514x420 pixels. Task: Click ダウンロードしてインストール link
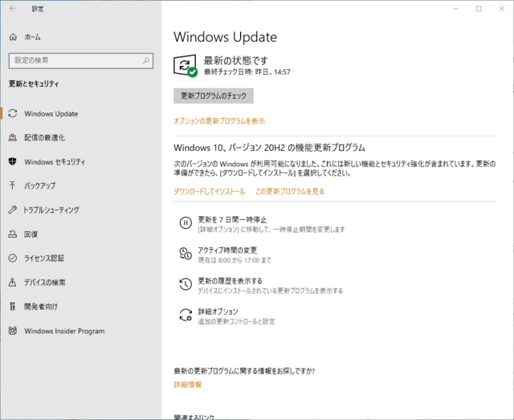tap(209, 191)
